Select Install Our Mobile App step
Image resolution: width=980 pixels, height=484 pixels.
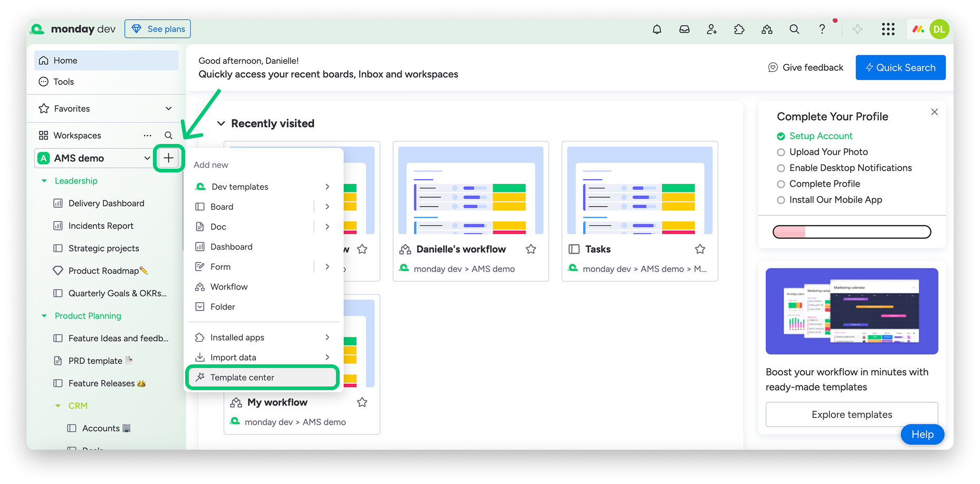(829, 200)
